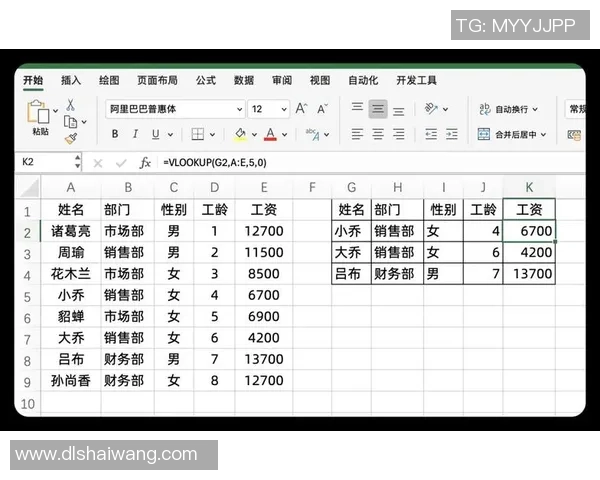This screenshot has height=480, width=600.
Task: Click the text orientation icon
Action: click(x=431, y=109)
